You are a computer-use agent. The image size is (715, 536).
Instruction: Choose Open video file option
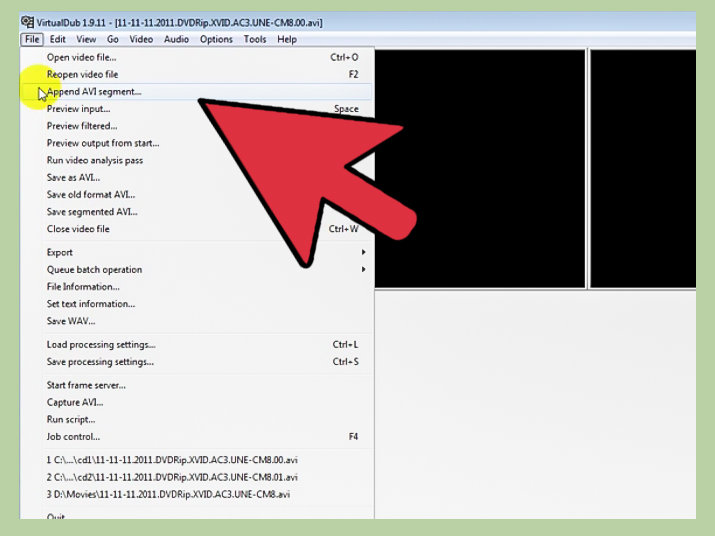[81, 58]
